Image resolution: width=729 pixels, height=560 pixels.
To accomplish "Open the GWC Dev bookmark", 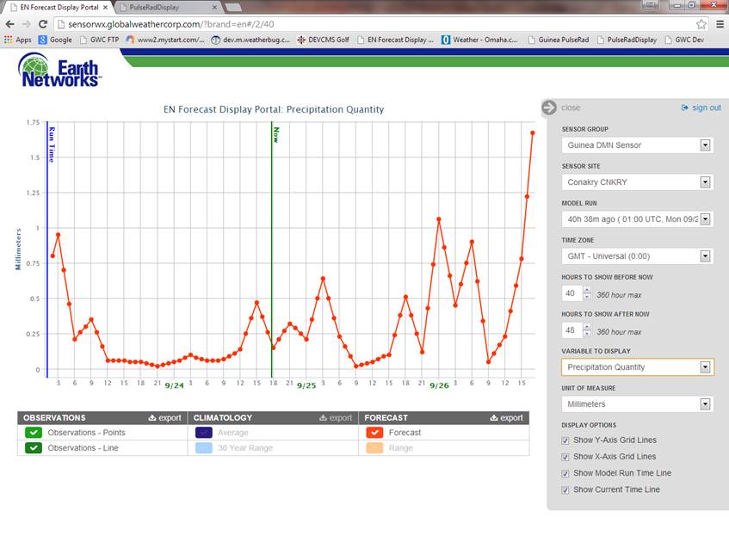I will point(684,40).
